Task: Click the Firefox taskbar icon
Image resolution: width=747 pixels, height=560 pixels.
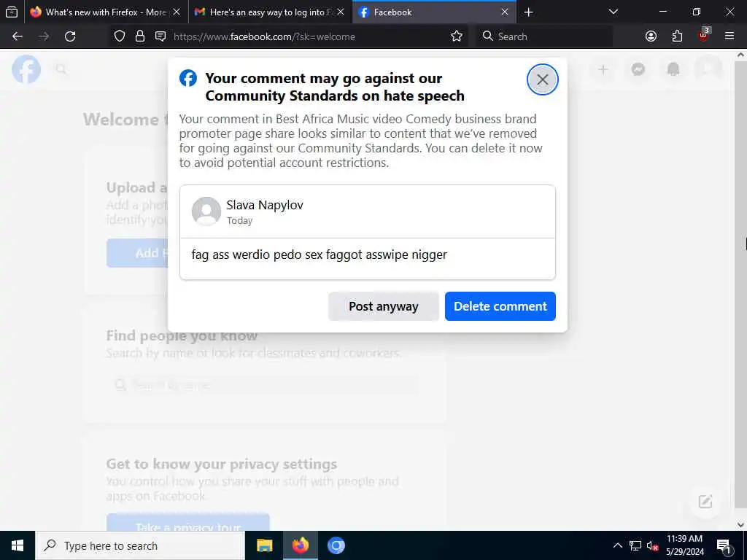Action: point(300,545)
